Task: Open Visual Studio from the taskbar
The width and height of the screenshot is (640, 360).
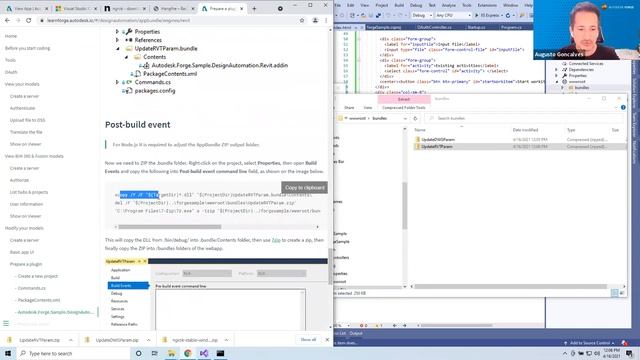Action: coord(204,353)
